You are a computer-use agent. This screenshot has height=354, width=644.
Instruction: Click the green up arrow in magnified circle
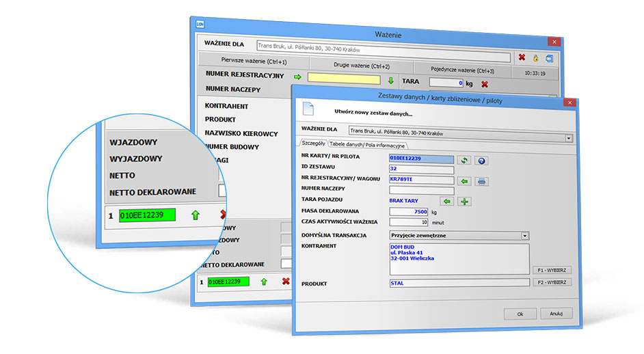pyautogui.click(x=195, y=215)
